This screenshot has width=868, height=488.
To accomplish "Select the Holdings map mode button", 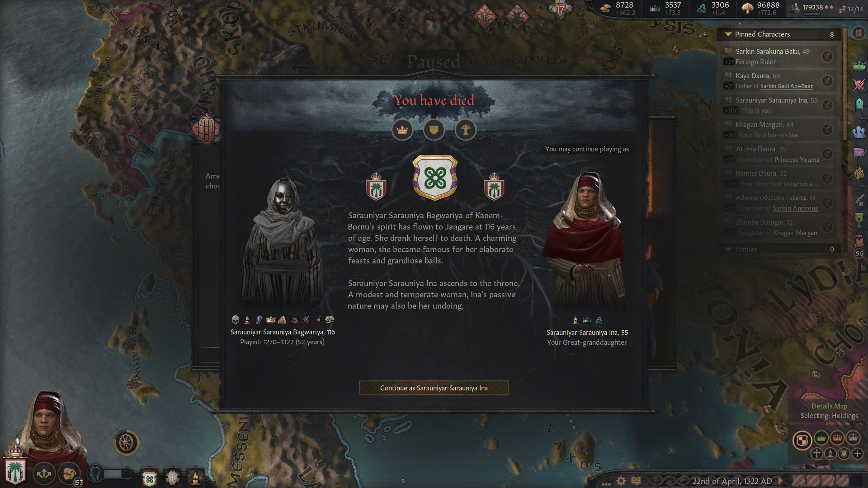I will click(x=802, y=441).
